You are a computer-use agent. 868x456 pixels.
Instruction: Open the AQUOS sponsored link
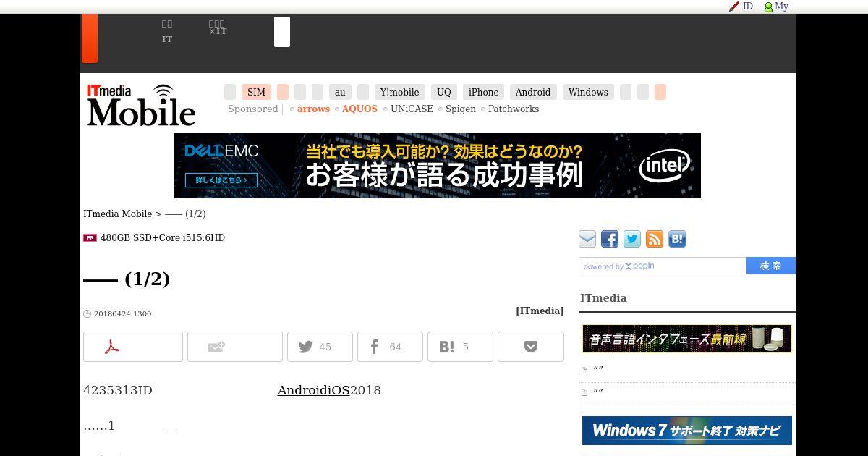[359, 109]
